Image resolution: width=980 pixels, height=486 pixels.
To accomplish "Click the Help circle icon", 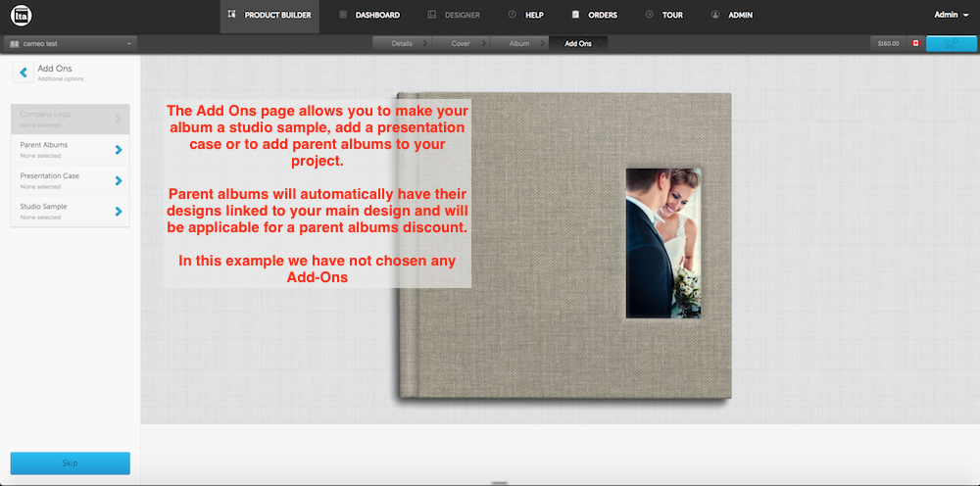I will [x=512, y=15].
